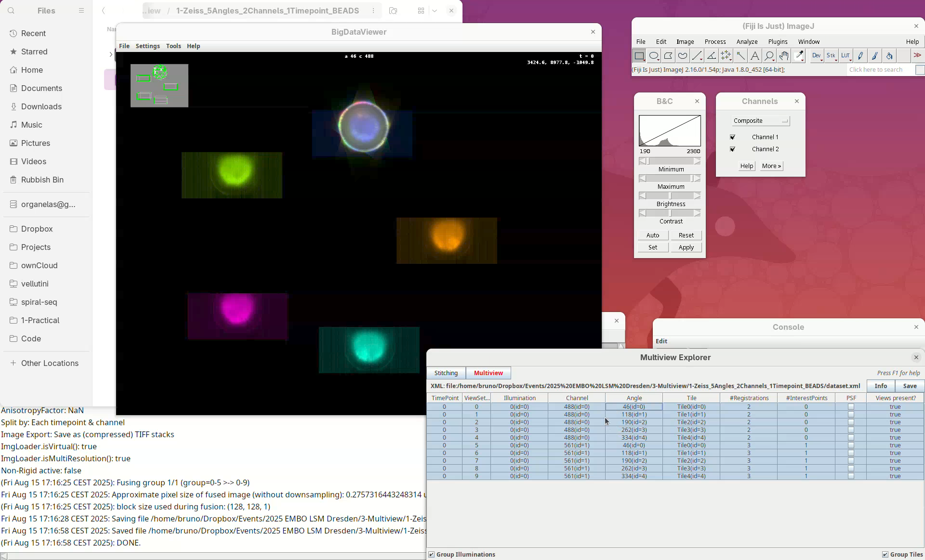Expand the More » channels menu

(x=771, y=166)
